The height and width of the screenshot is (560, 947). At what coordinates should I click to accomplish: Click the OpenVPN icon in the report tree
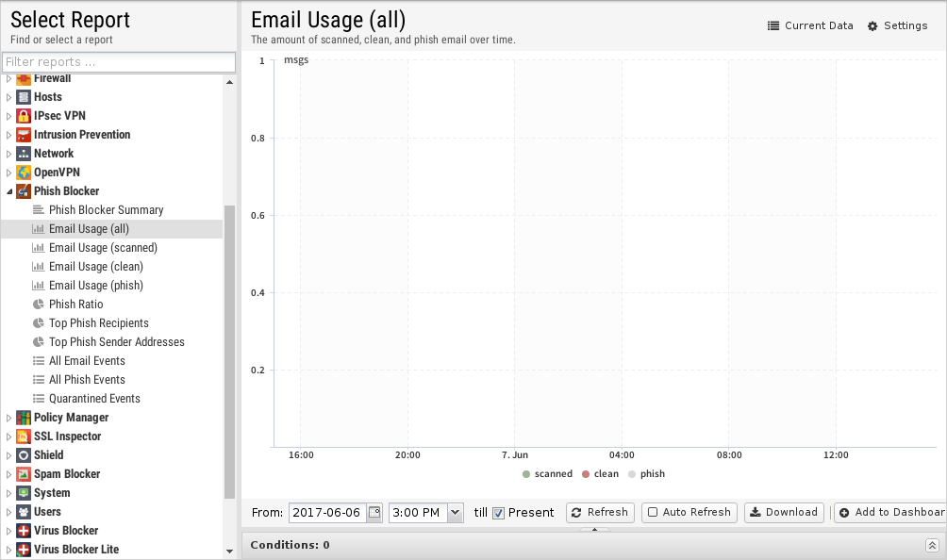24,173
